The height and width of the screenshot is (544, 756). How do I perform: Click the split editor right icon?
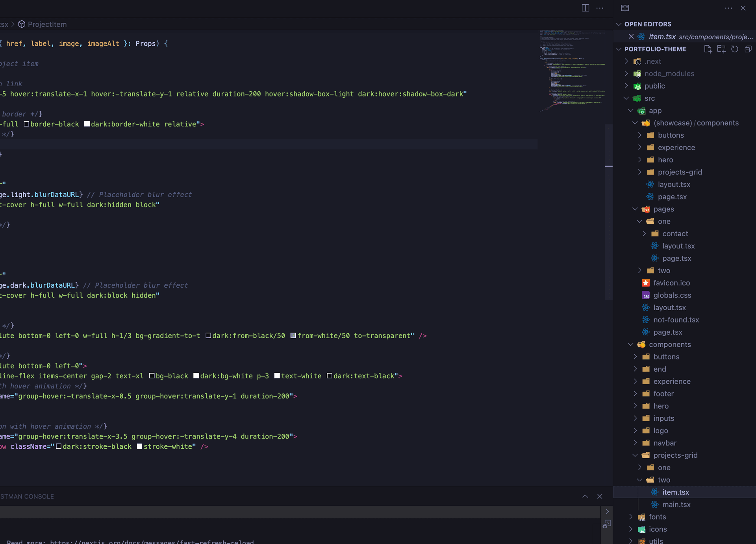click(x=586, y=8)
